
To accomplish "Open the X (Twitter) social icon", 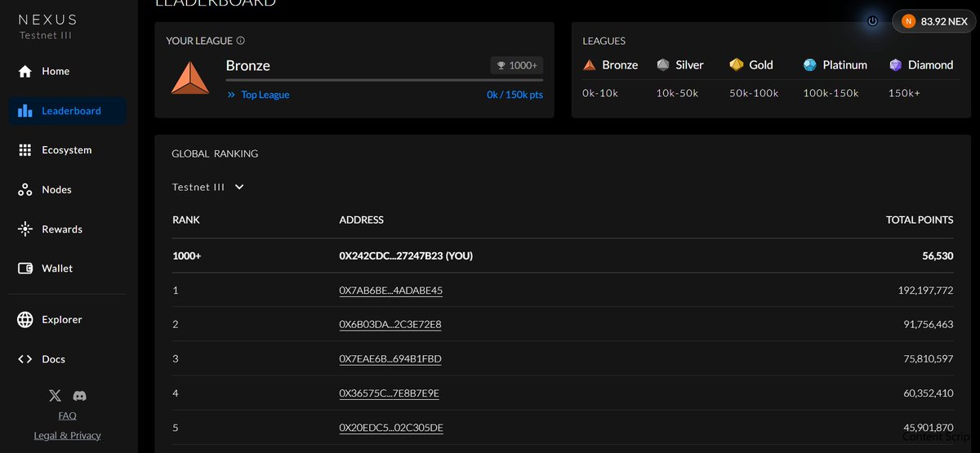I will (x=55, y=396).
